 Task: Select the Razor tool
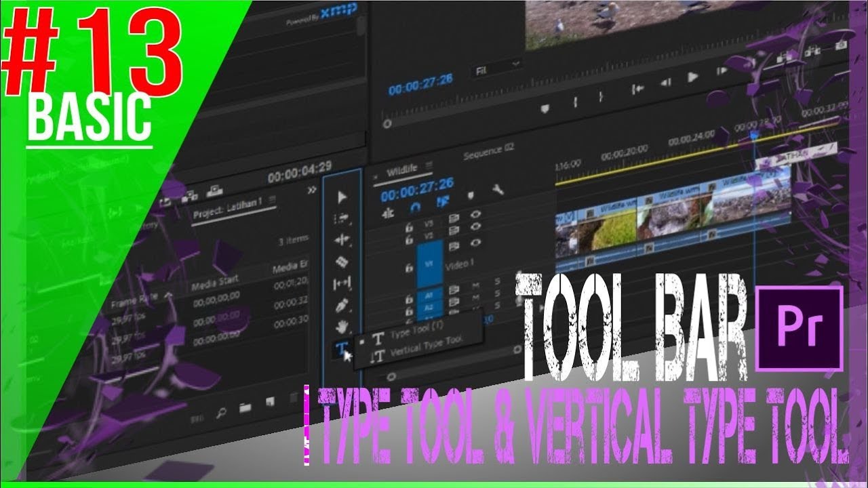[342, 262]
